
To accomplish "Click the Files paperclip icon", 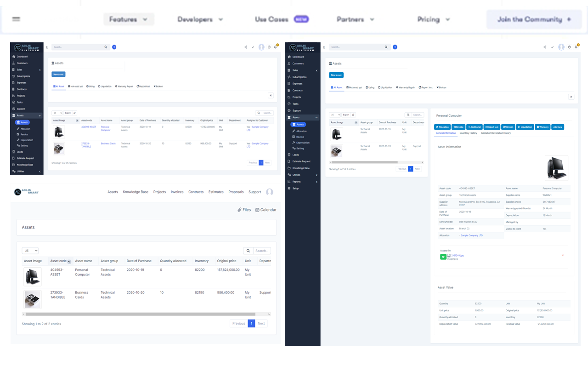I will tap(239, 210).
